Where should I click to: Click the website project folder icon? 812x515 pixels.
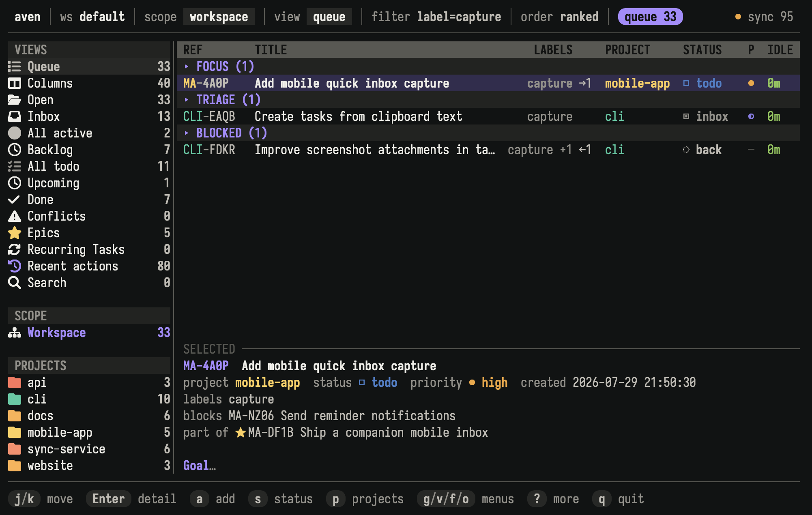point(15,466)
